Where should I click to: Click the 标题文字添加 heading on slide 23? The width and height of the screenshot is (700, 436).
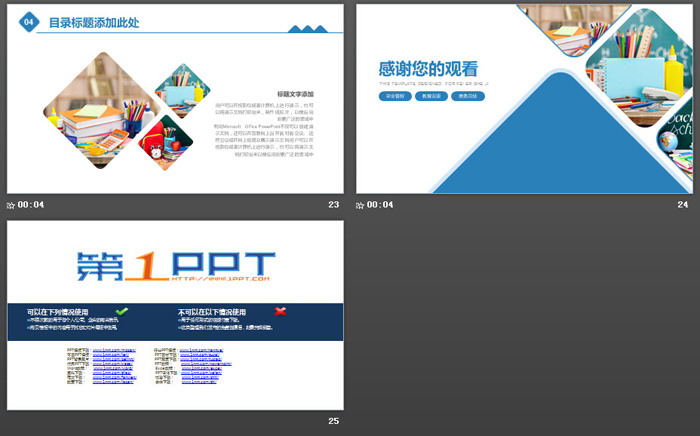[x=295, y=94]
